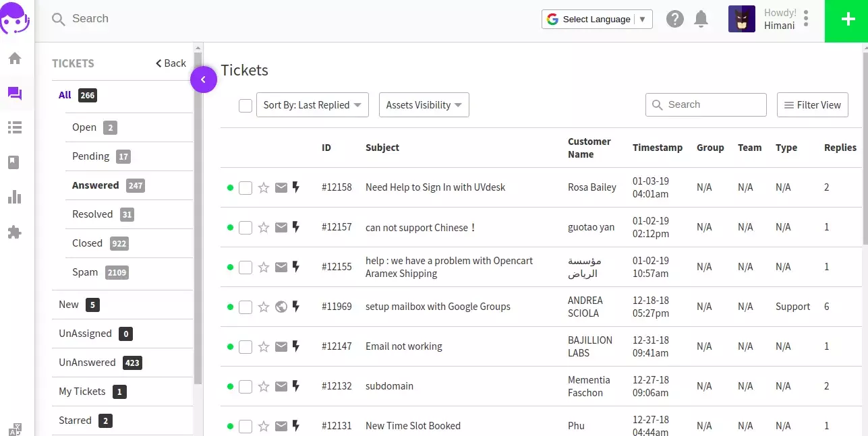Click inside the ticket Search field
This screenshot has height=436, width=868.
[x=705, y=104]
